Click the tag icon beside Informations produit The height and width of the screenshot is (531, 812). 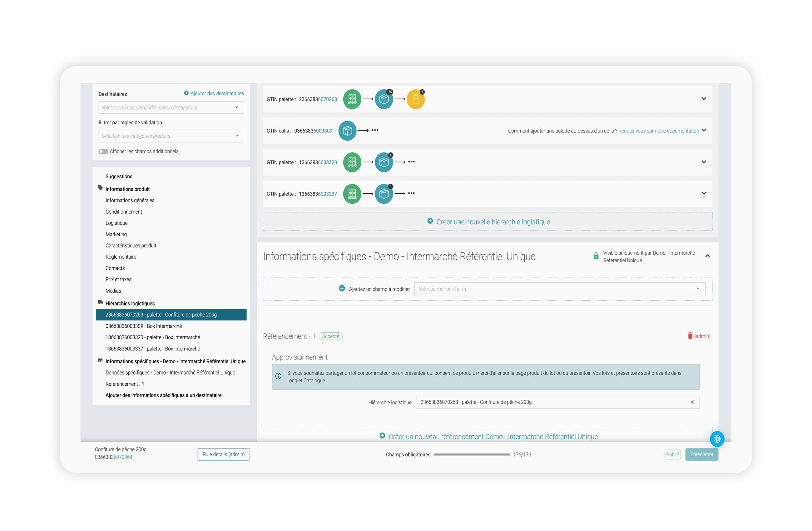pyautogui.click(x=100, y=188)
